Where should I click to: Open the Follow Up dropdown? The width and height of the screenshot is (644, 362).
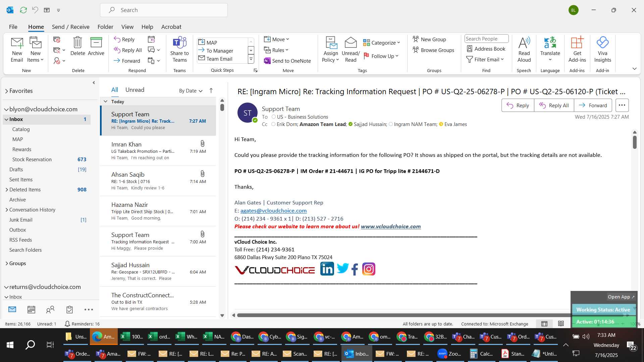pos(381,56)
